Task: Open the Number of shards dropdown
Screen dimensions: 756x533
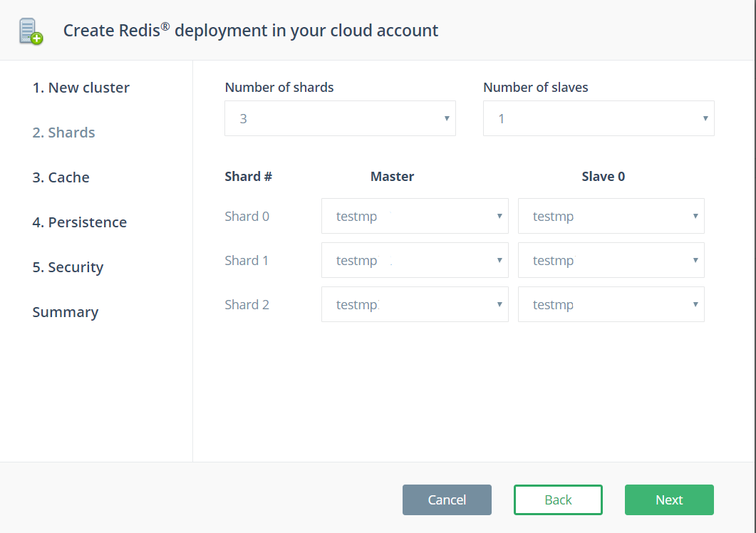Action: [x=340, y=118]
